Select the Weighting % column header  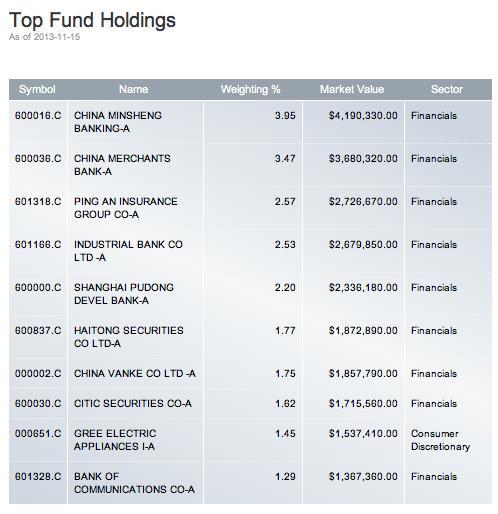[250, 89]
